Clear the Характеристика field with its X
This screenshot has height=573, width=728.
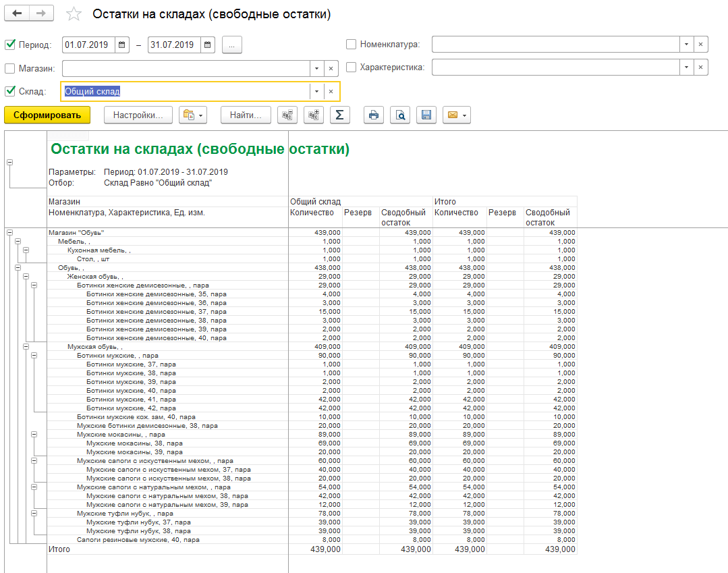tap(700, 67)
